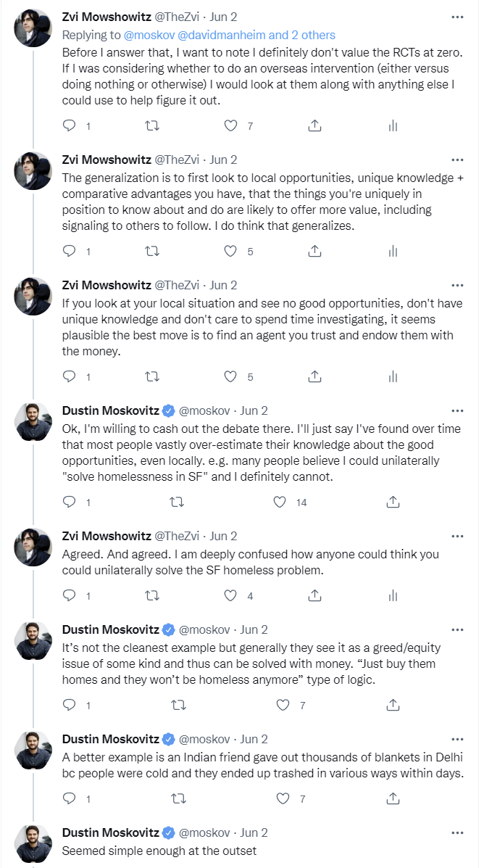
Task: Open more menu on "Seemed simple enough" tweet
Action: pos(456,832)
